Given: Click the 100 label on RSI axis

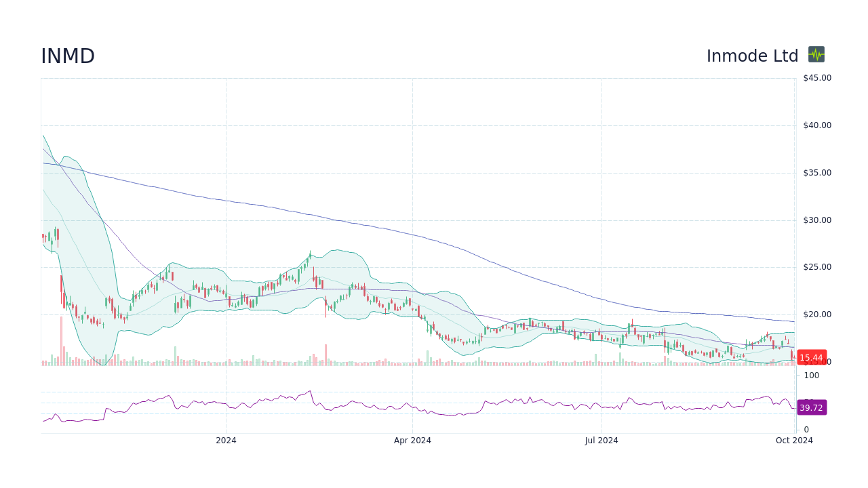Looking at the screenshot, I should coord(812,375).
